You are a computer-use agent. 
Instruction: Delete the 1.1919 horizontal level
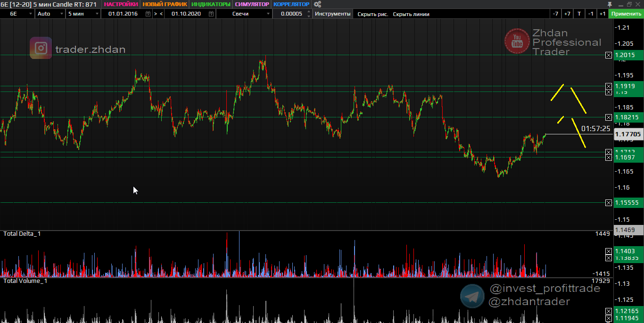609,86
